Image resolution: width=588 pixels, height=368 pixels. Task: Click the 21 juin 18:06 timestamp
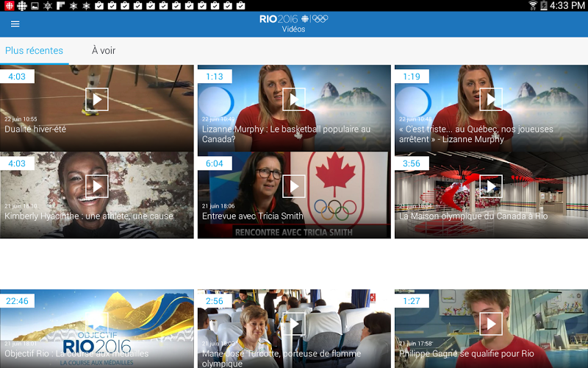click(x=218, y=206)
